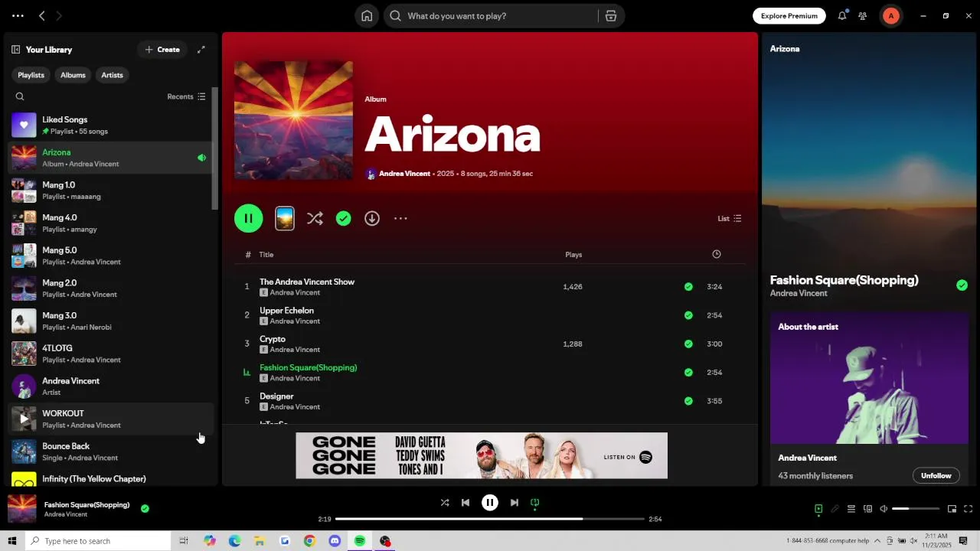The width and height of the screenshot is (980, 551).
Task: Click the Gone Gone Gone ad banner
Action: [x=482, y=455]
